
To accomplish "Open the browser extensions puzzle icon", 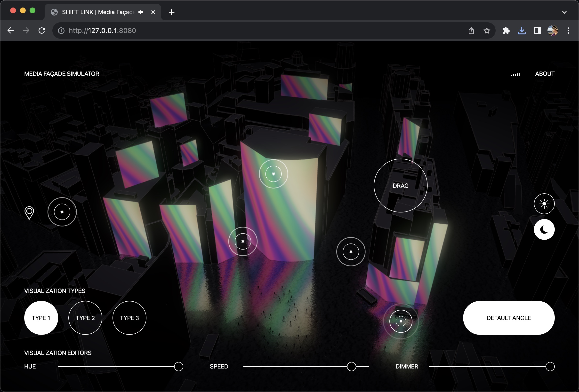I will [x=506, y=31].
